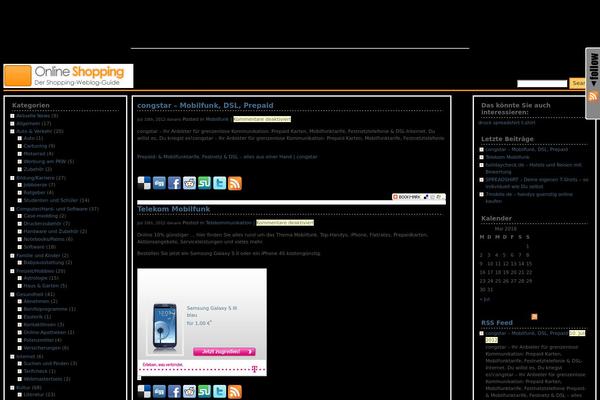Open 7mobile.de entry in Letzte Beiträge
Viewport: 600px width, 400px height.
click(x=529, y=198)
